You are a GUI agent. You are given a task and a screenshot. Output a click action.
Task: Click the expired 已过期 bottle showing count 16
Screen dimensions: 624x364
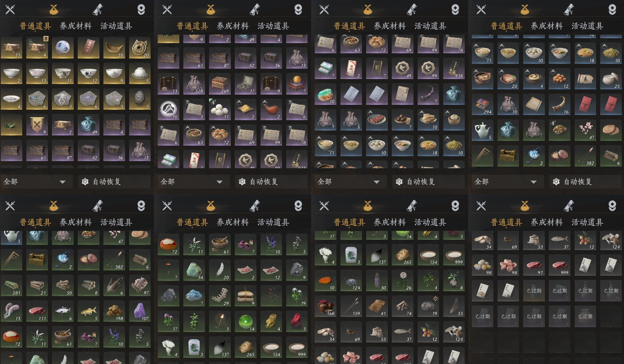[x=611, y=290]
